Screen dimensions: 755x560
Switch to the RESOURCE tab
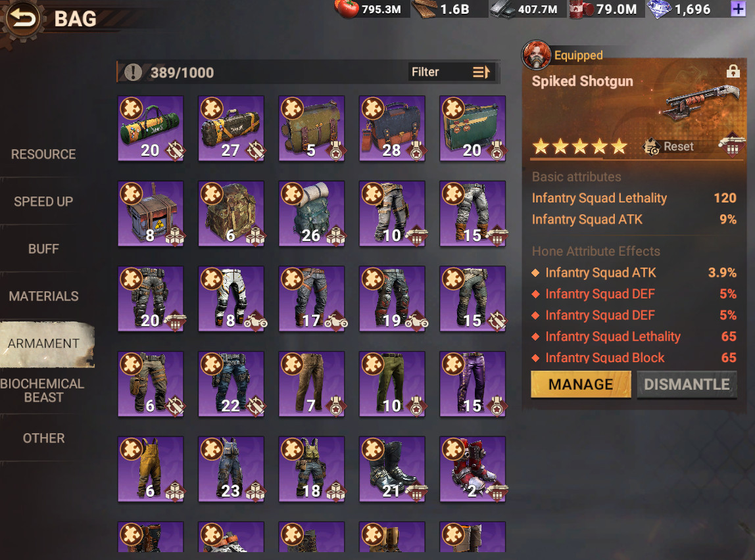point(43,154)
